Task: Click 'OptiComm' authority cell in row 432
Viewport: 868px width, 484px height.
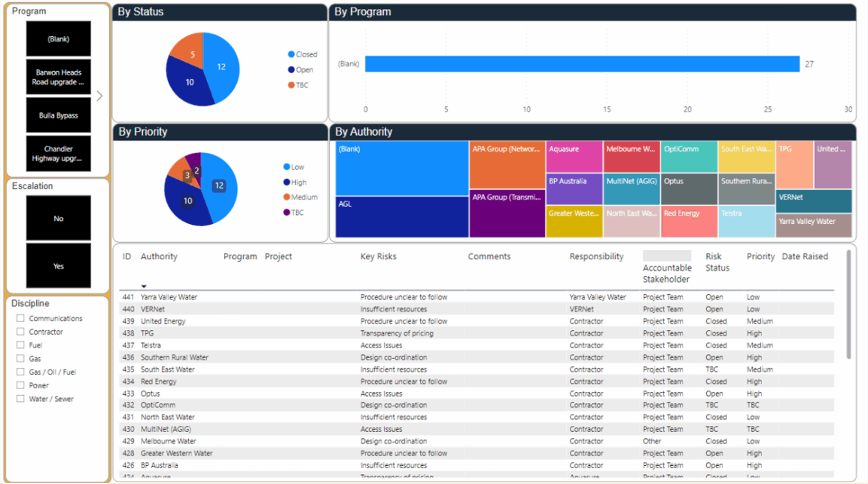Action: [158, 405]
